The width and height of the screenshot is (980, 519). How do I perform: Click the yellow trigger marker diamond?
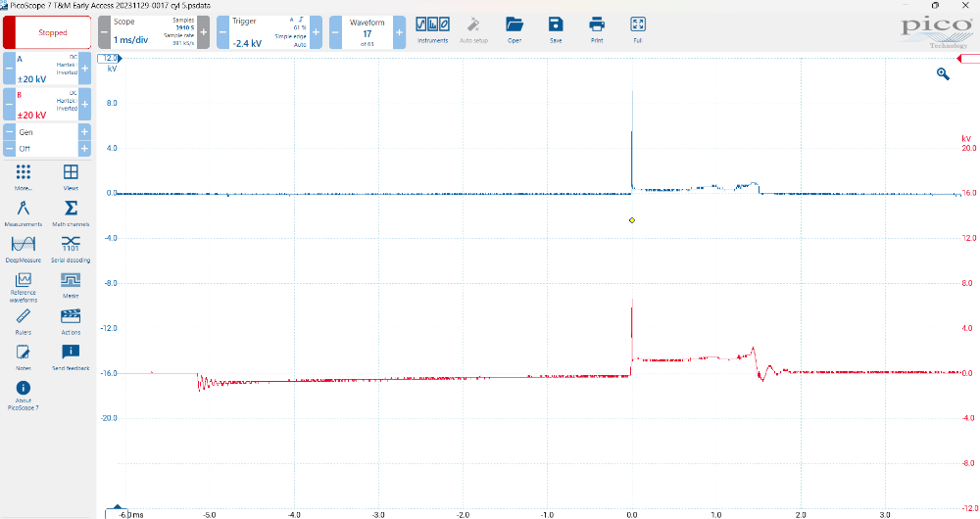(632, 220)
